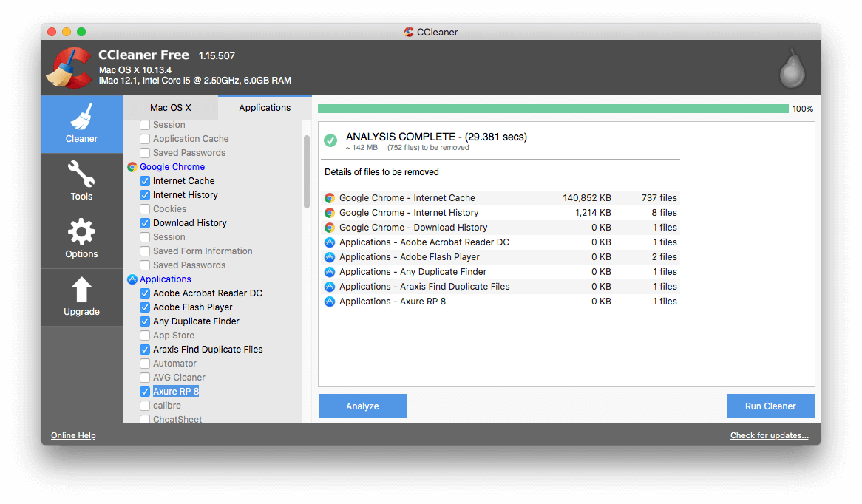Screen dimensions: 862x504
Task: Select Applications - Adobe Acrobat Reader DC row
Action: (x=500, y=242)
